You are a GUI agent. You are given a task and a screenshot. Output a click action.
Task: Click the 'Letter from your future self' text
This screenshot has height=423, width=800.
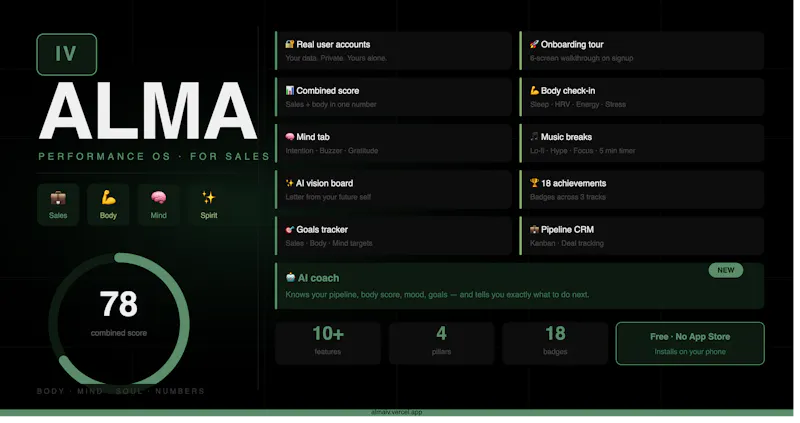328,197
